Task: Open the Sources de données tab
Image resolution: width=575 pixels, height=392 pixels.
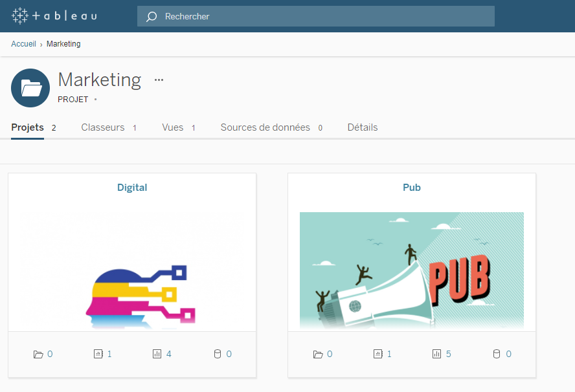Action: click(x=265, y=127)
